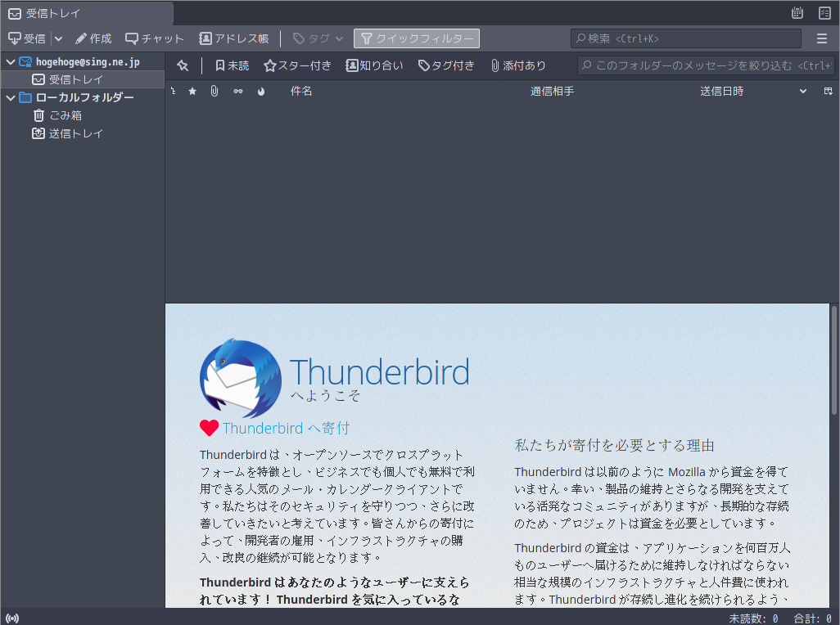This screenshot has height=625, width=840.
Task: Click the heading 私たちが寄付を必要とする理由
Action: pos(615,445)
